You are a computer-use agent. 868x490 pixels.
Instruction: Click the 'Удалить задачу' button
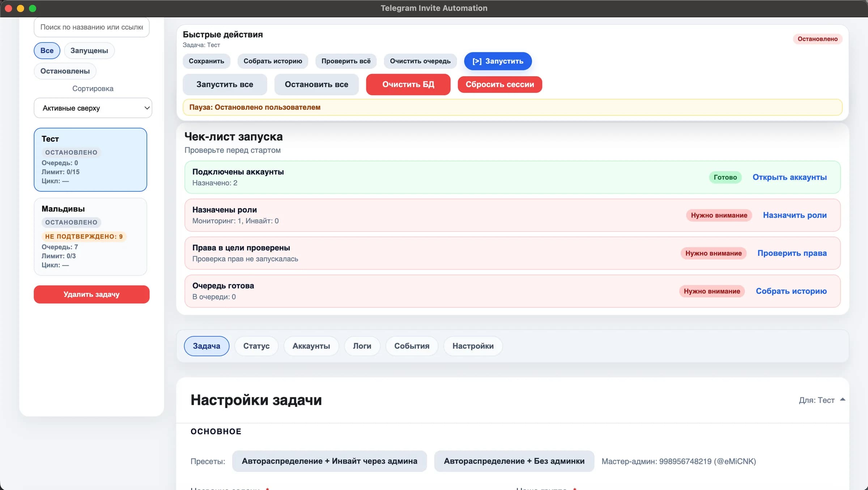(92, 295)
